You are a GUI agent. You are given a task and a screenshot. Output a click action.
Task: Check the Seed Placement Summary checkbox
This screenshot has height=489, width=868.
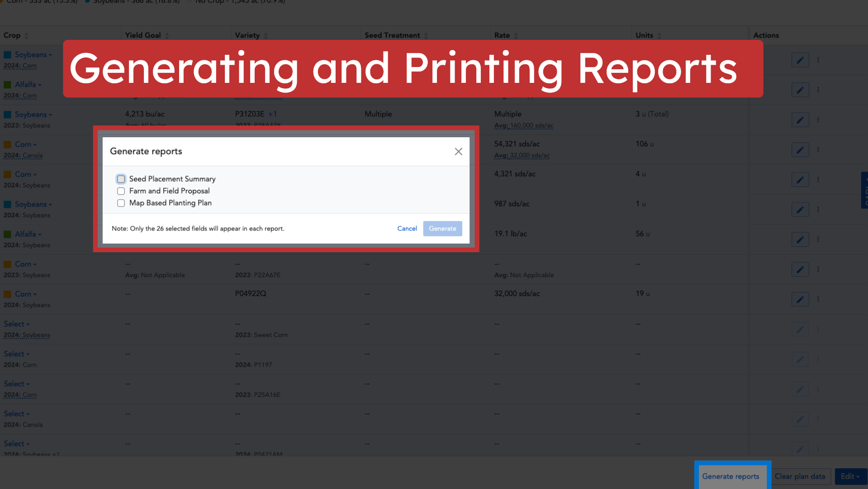click(x=121, y=179)
